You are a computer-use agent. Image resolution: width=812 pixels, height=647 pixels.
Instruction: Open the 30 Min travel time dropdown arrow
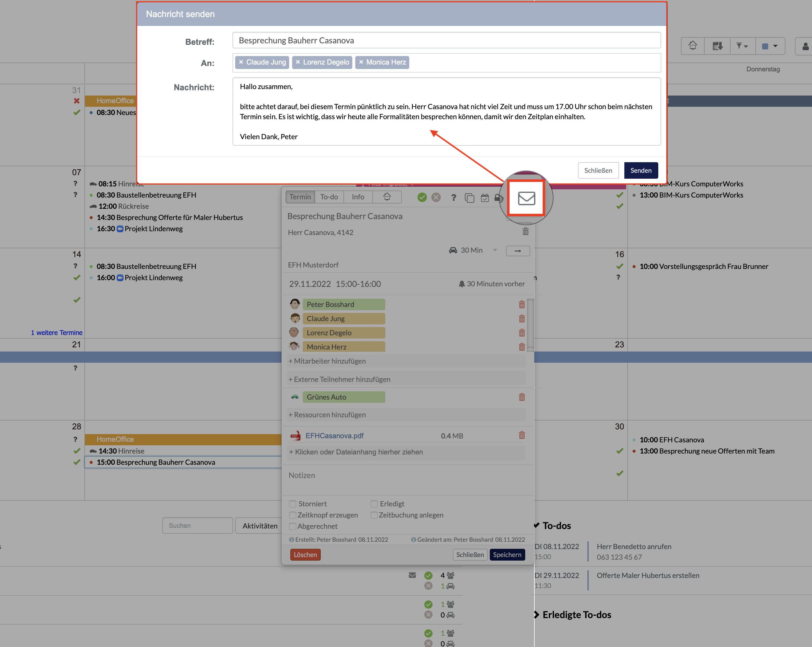pos(495,250)
